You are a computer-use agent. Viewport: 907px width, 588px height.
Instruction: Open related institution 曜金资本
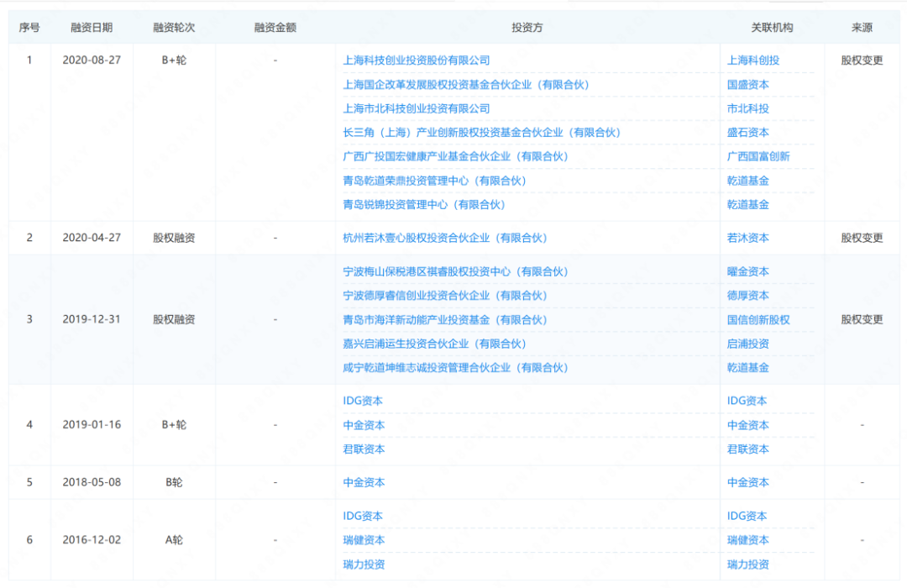748,271
